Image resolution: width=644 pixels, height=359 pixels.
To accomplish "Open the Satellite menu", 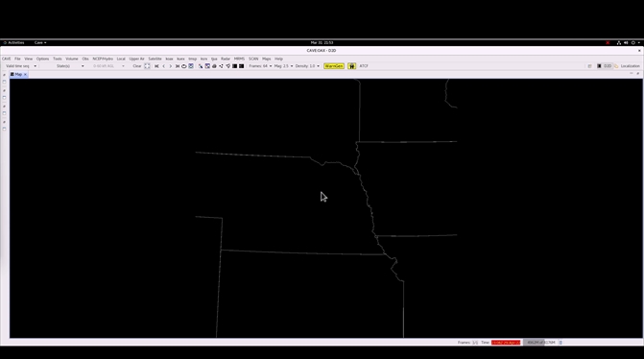I will (155, 59).
